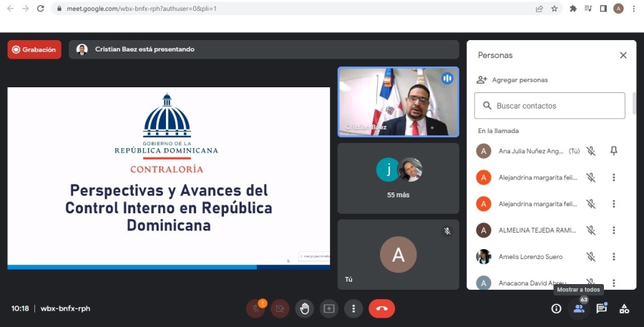Open more actions for ALMELINA TEJEDA

pyautogui.click(x=613, y=230)
